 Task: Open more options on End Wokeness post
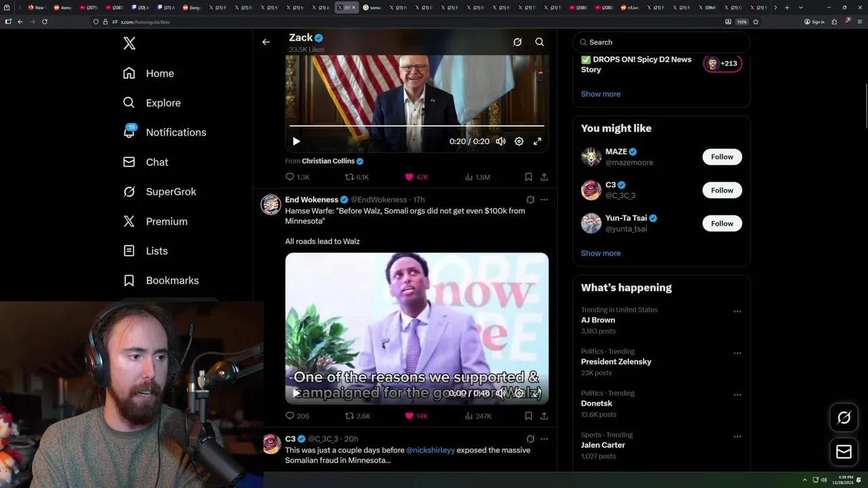(544, 200)
